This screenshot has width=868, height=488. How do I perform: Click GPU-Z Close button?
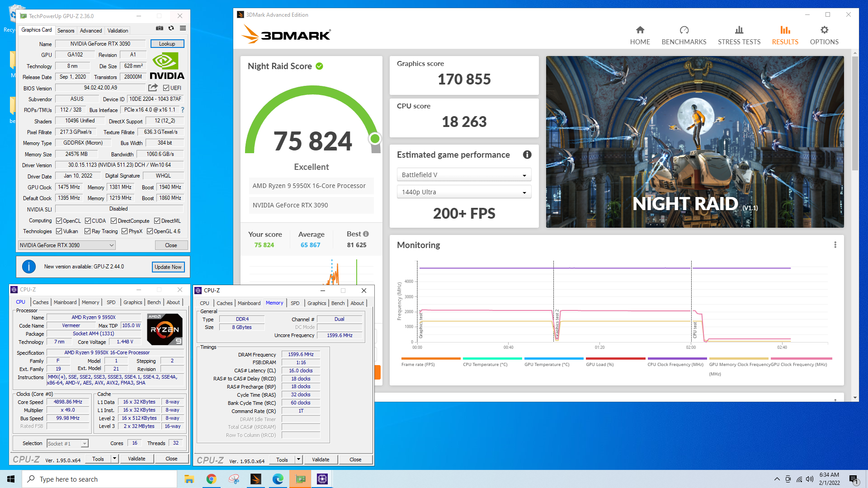click(171, 245)
